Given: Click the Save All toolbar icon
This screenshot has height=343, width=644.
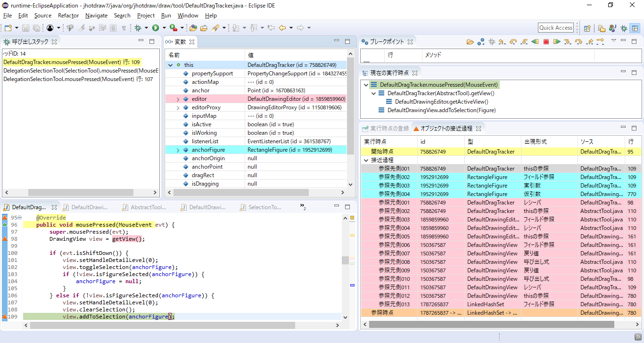Looking at the screenshot, I should pyautogui.click(x=36, y=28).
